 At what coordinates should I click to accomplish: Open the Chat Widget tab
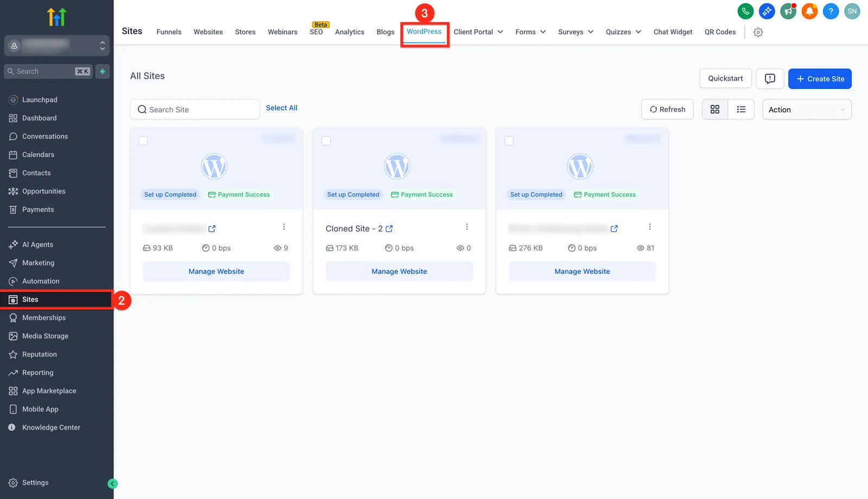click(673, 32)
